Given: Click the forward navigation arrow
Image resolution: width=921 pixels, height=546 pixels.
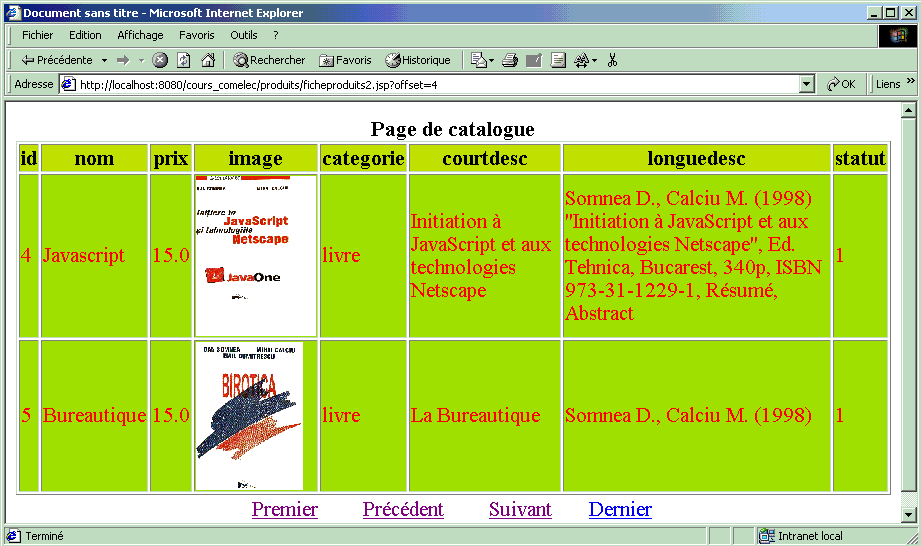Looking at the screenshot, I should click(x=123, y=60).
